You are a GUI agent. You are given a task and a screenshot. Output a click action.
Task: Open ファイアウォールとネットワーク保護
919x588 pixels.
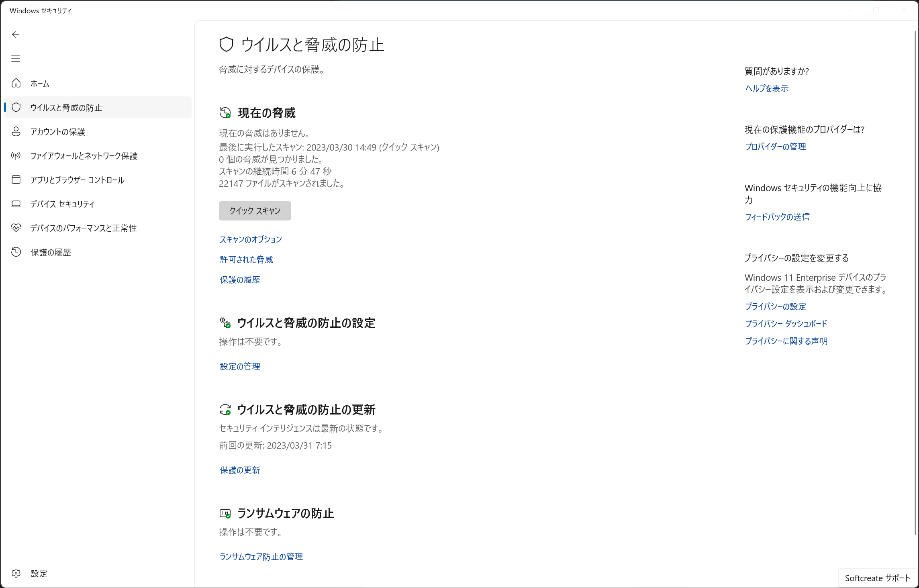[x=98, y=155]
